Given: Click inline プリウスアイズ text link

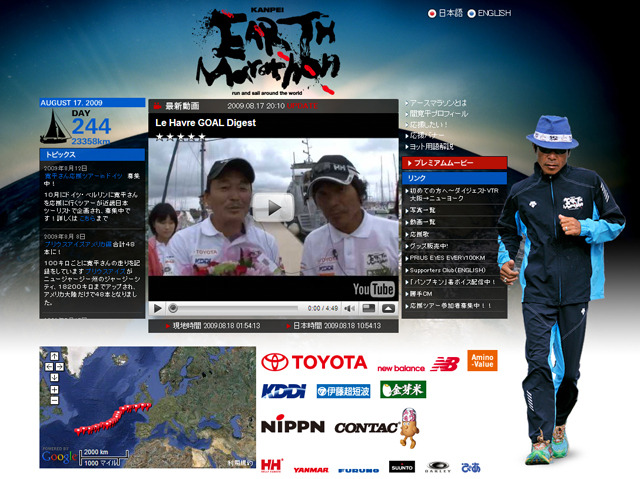Looking at the screenshot, I should (x=106, y=271).
